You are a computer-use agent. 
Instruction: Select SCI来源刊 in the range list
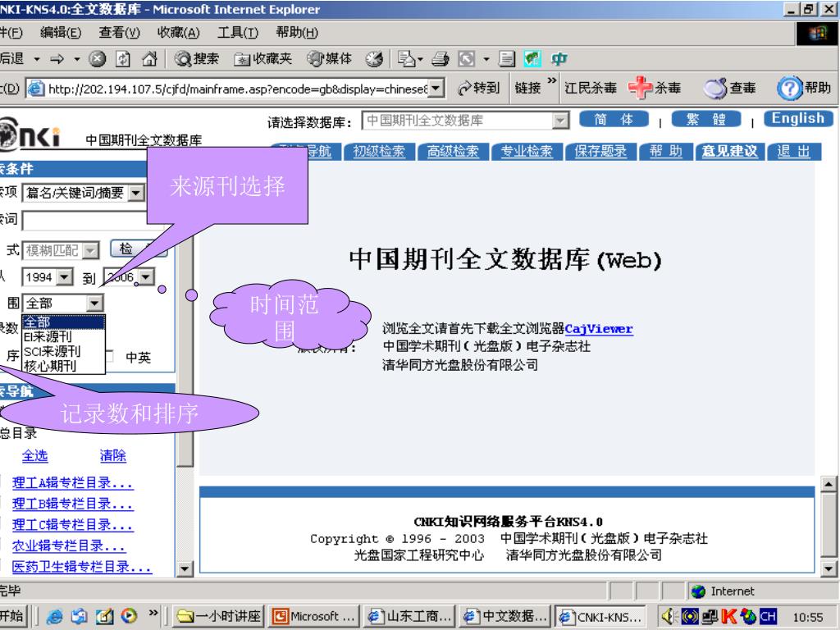pos(63,351)
